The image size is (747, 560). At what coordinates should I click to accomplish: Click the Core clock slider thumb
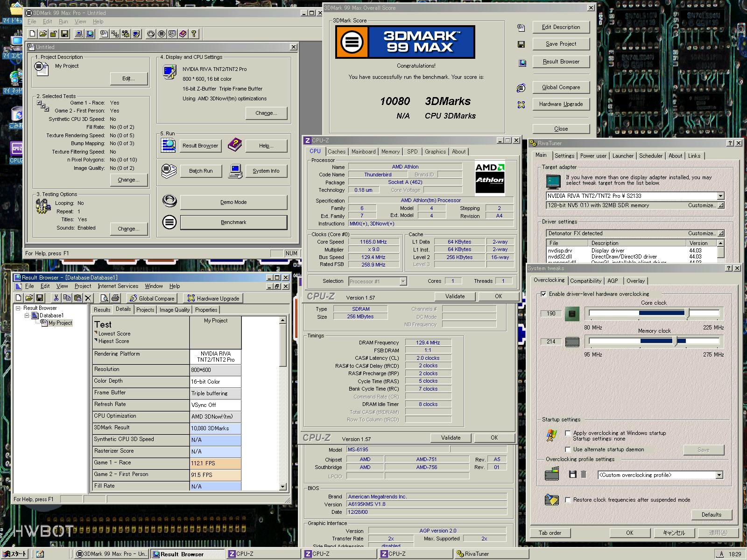(687, 313)
